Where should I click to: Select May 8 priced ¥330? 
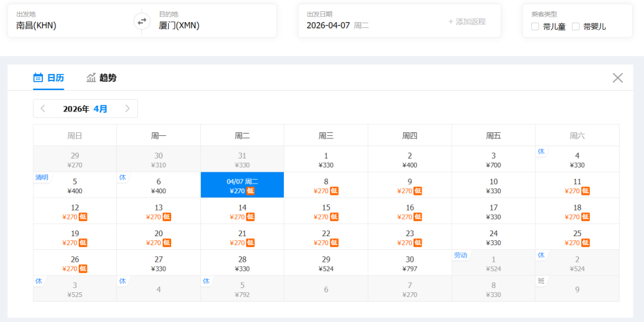[x=494, y=289]
